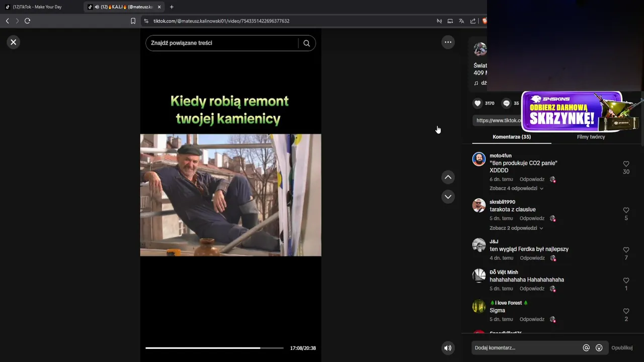The image size is (644, 362).
Task: Click the Opublikuj button
Action: [622, 348]
